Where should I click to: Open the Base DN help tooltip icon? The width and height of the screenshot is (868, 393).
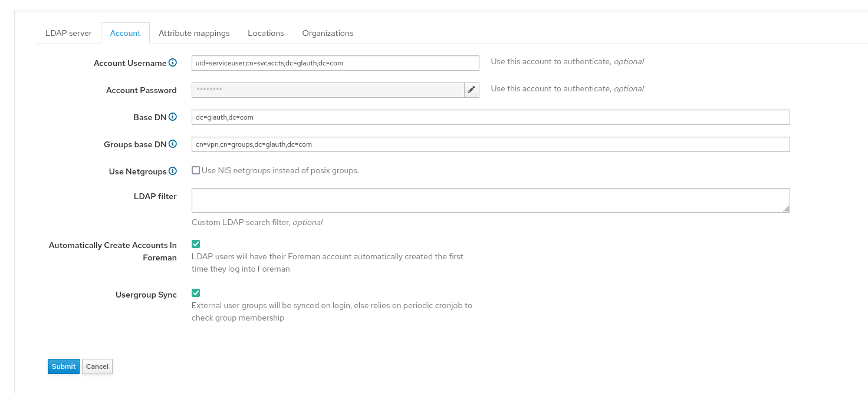[x=173, y=116]
